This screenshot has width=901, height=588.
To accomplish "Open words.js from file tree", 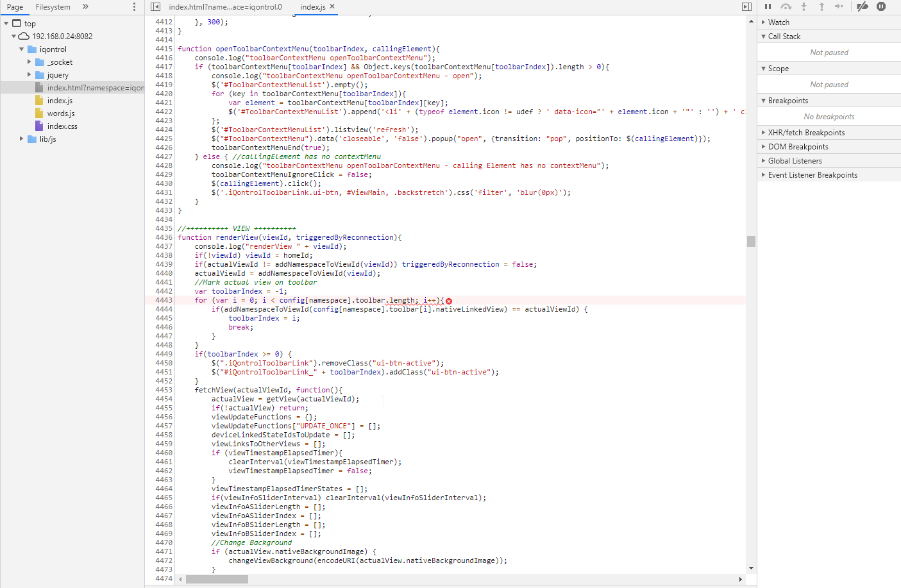I will (x=61, y=113).
